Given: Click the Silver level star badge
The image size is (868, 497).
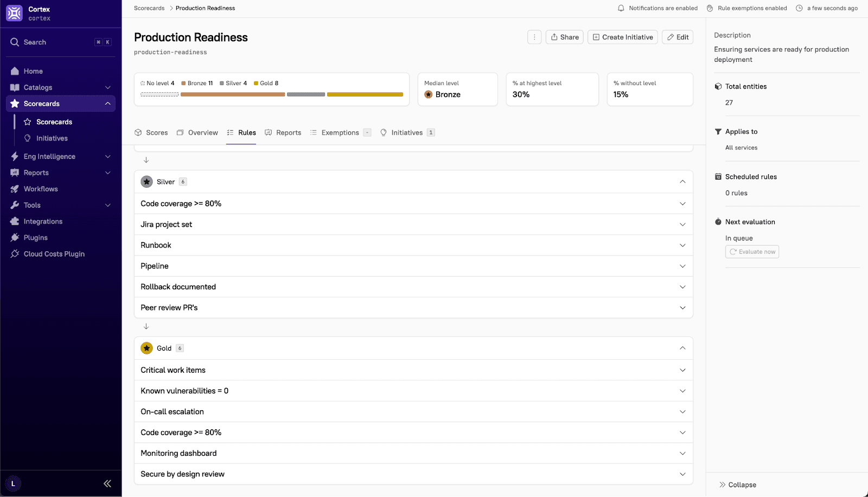Looking at the screenshot, I should (x=146, y=182).
